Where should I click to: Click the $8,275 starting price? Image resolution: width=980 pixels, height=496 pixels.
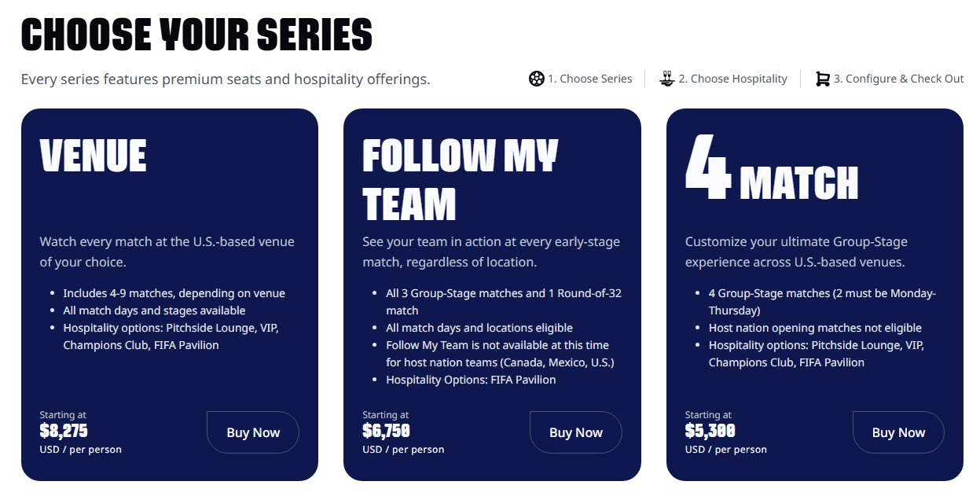pyautogui.click(x=64, y=431)
